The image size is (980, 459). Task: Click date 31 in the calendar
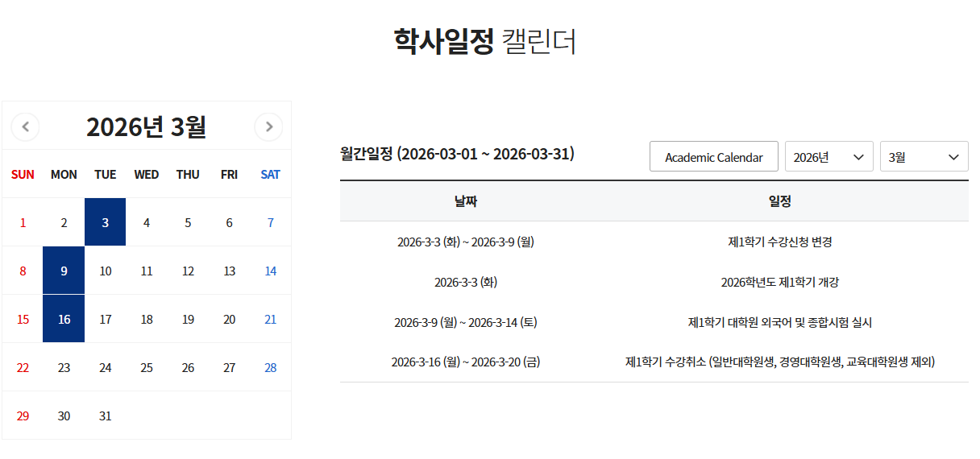coord(105,416)
